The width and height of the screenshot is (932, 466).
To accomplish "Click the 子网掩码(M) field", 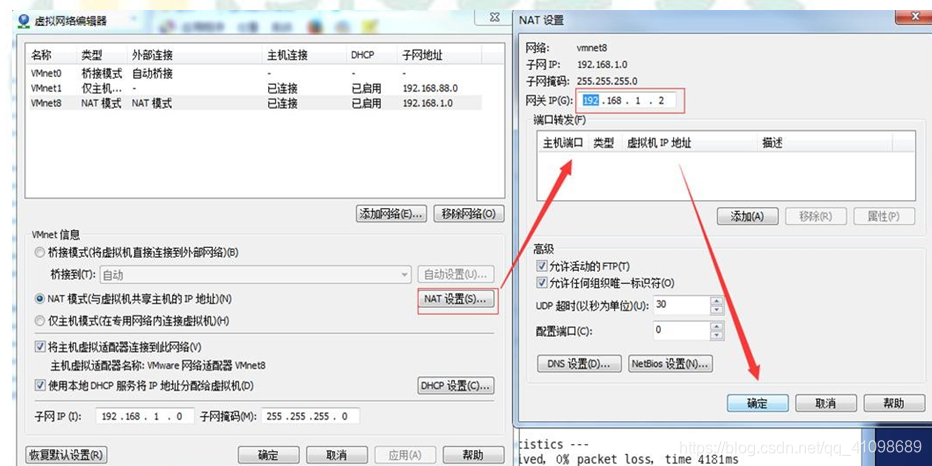I will pos(311,417).
